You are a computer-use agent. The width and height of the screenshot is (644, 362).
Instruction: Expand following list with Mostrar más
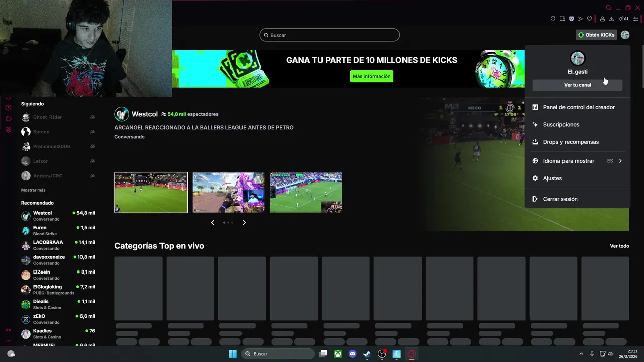click(x=33, y=190)
